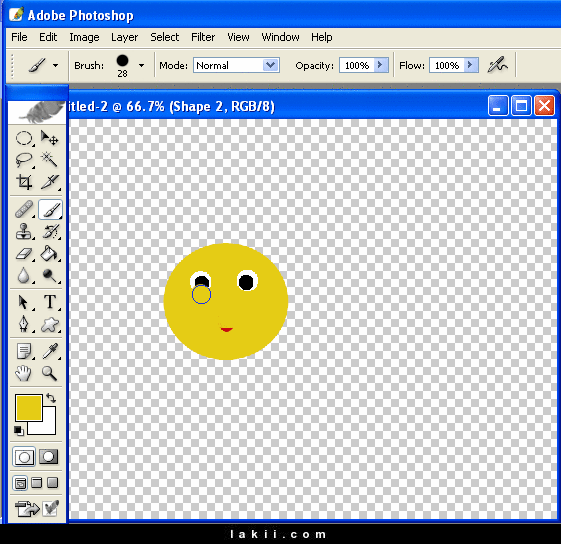This screenshot has width=561, height=544.
Task: Open the Filter menu
Action: [x=203, y=37]
